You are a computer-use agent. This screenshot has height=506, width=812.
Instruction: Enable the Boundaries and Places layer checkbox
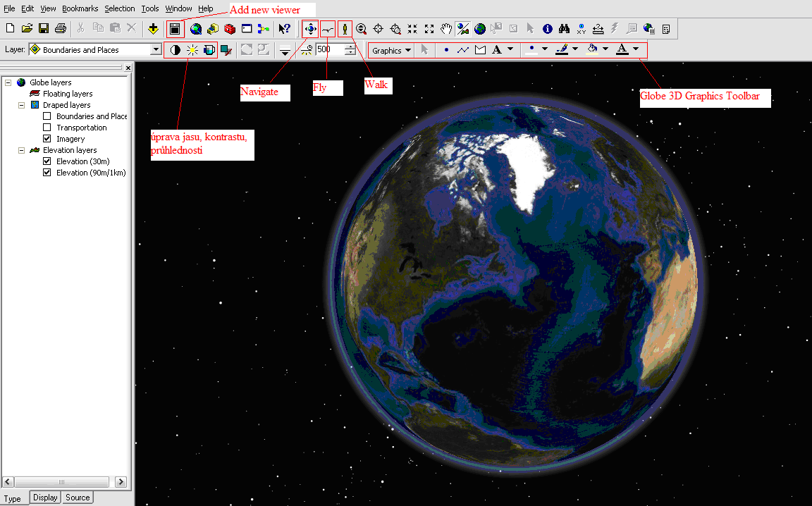click(x=47, y=116)
